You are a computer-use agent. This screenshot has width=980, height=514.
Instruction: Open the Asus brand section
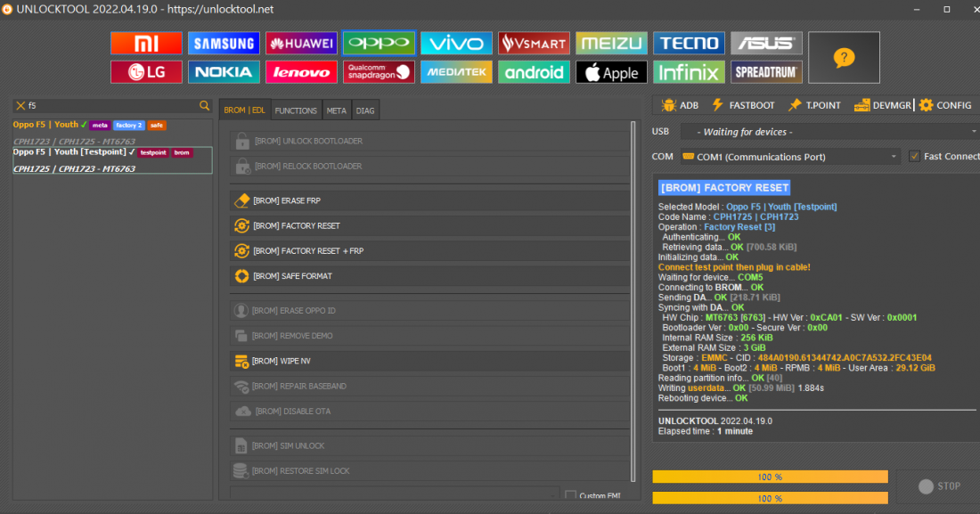(x=766, y=43)
